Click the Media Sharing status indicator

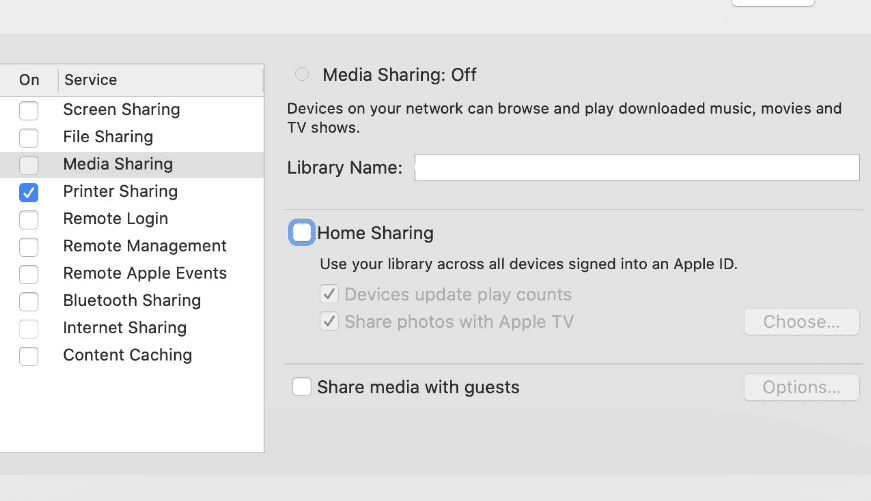[302, 75]
